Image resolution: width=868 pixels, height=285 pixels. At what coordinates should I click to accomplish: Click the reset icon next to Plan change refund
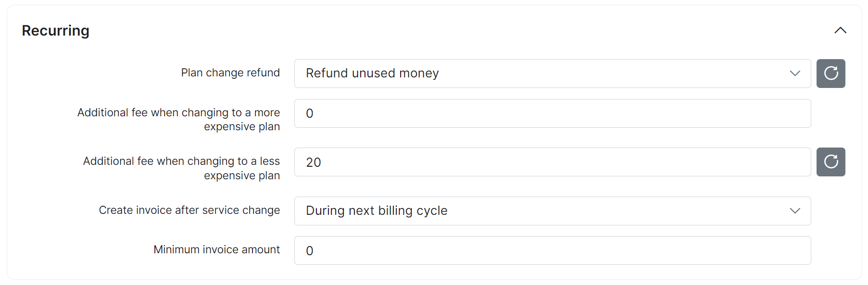pos(830,74)
